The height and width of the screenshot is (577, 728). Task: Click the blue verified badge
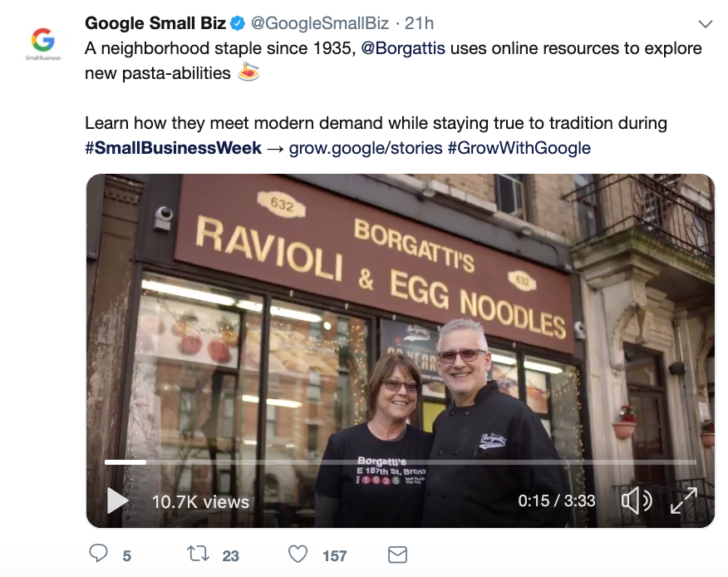click(238, 23)
